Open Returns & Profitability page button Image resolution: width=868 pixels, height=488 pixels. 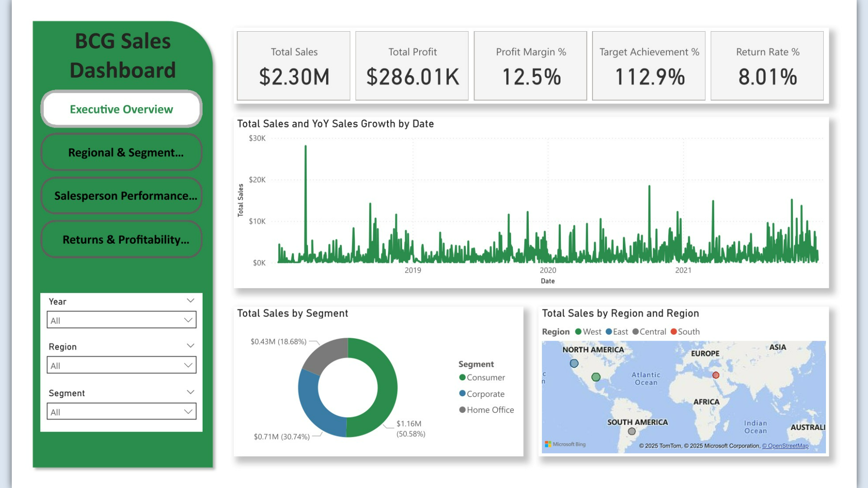pyautogui.click(x=121, y=239)
